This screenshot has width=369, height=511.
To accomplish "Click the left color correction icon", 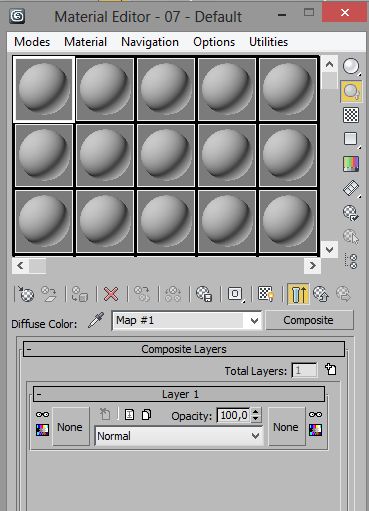I will (x=42, y=430).
